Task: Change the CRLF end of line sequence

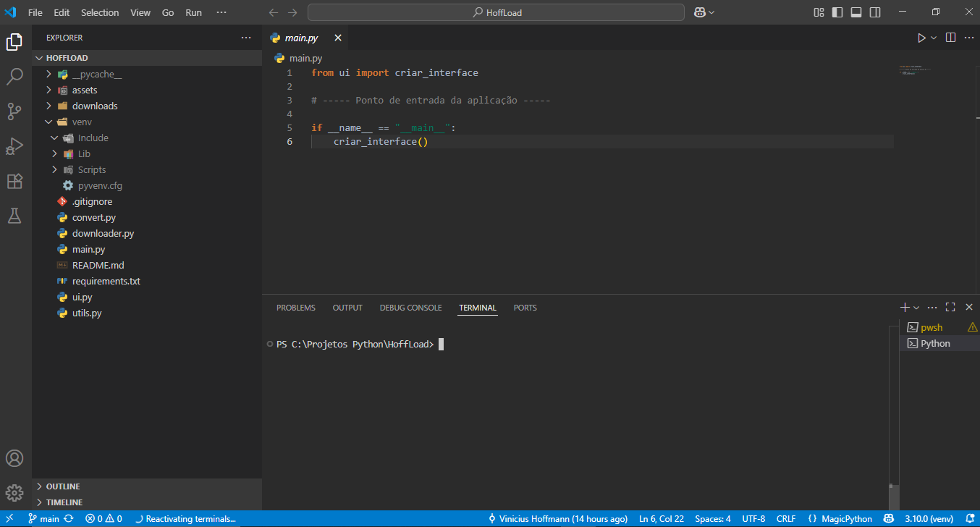Action: [786, 519]
